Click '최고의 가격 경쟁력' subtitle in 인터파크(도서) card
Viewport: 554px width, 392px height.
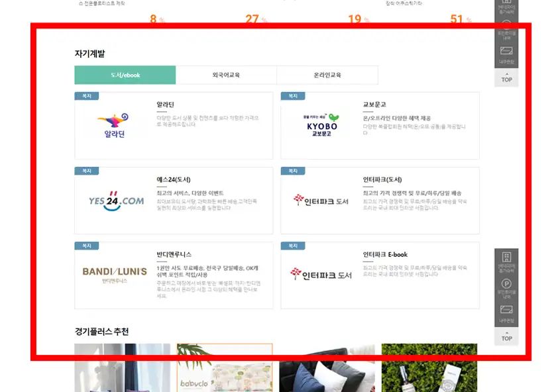click(412, 193)
